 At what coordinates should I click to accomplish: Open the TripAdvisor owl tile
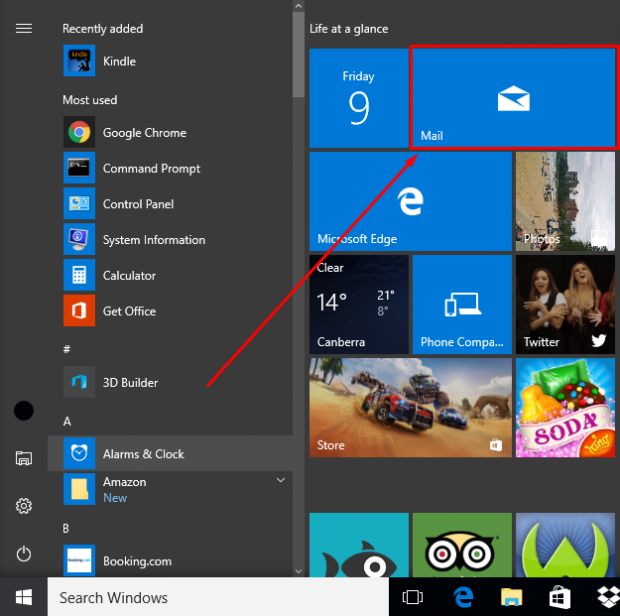pyautogui.click(x=462, y=545)
